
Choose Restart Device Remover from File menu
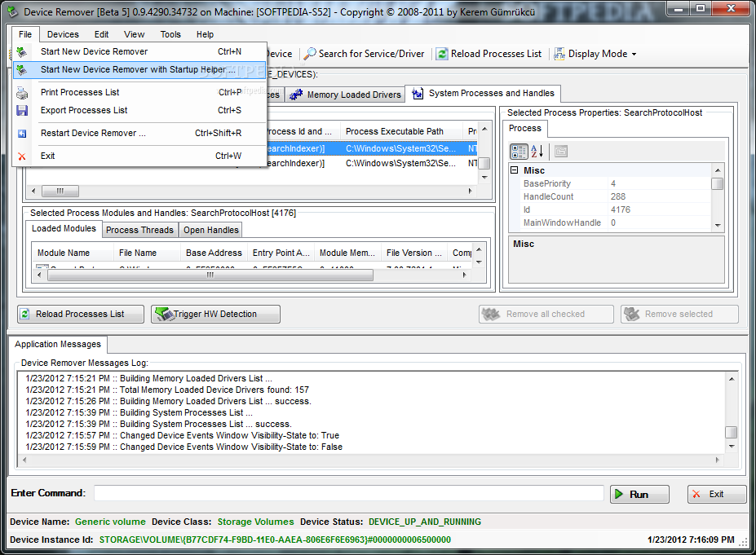pos(139,134)
